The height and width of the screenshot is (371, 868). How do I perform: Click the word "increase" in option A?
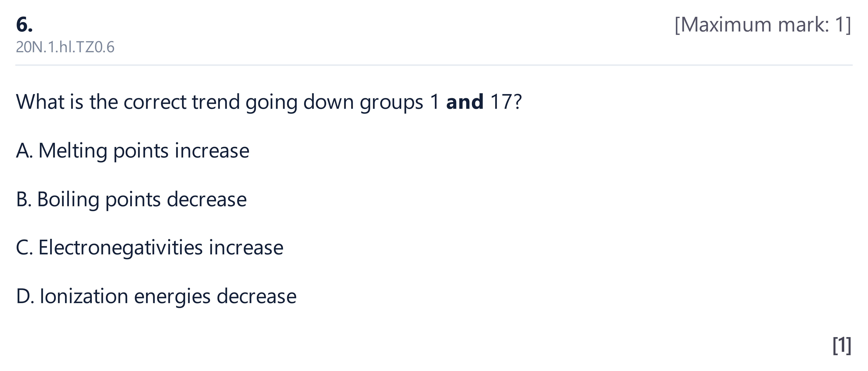pyautogui.click(x=212, y=151)
